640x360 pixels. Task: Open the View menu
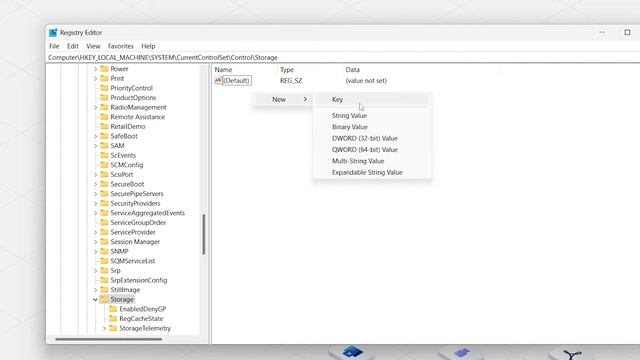pos(93,46)
